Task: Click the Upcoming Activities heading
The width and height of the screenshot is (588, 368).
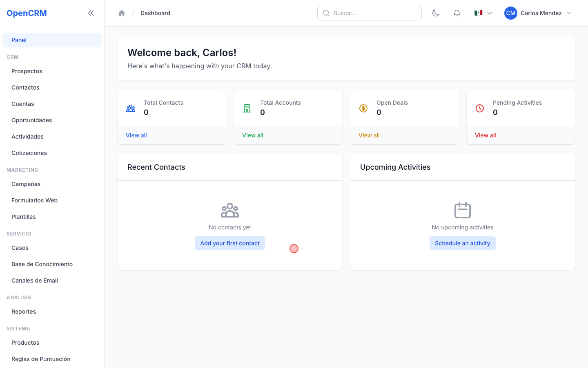Action: [x=395, y=167]
